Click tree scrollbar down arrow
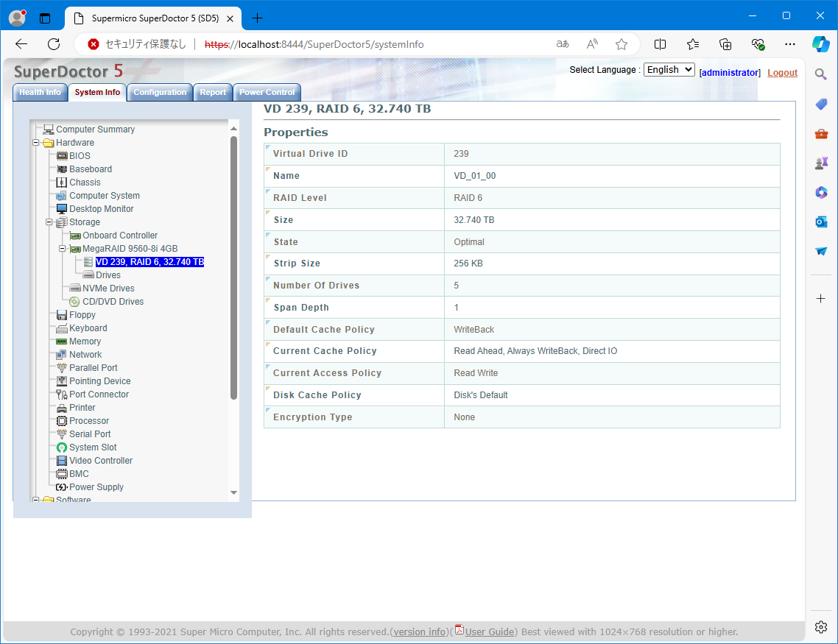The image size is (838, 644). click(233, 492)
